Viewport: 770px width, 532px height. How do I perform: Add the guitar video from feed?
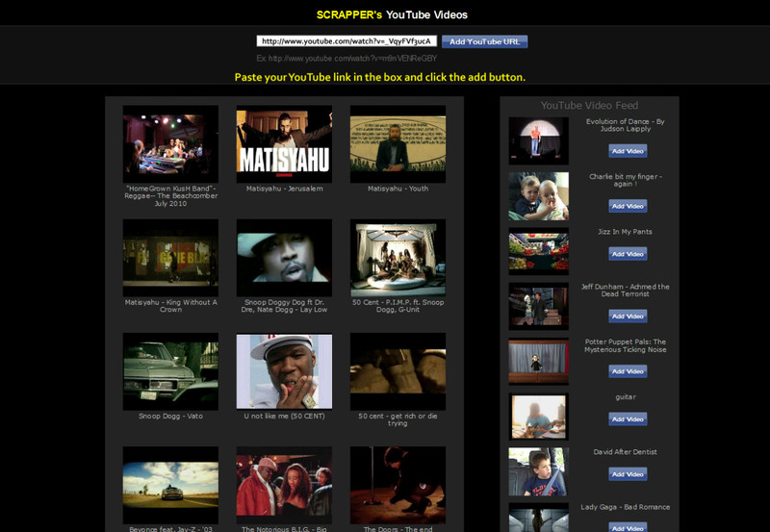(x=628, y=418)
